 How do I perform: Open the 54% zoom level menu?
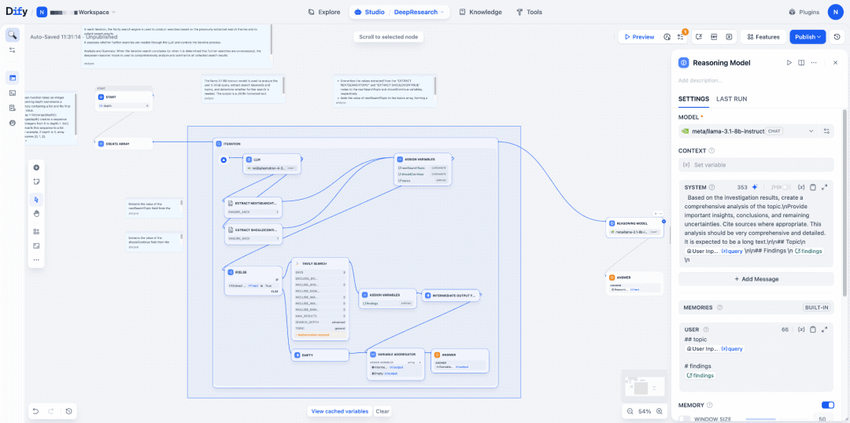(645, 411)
